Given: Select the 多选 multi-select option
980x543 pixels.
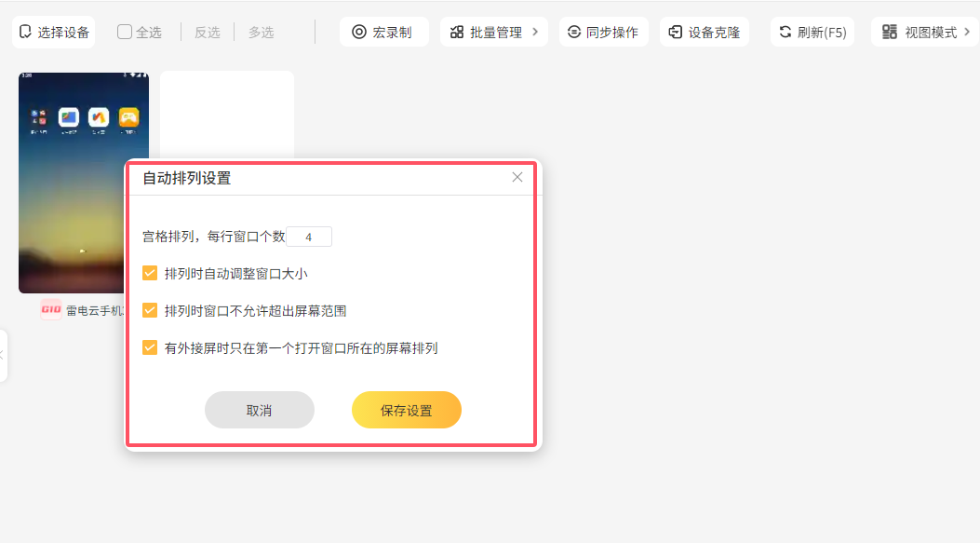Looking at the screenshot, I should tap(261, 32).
